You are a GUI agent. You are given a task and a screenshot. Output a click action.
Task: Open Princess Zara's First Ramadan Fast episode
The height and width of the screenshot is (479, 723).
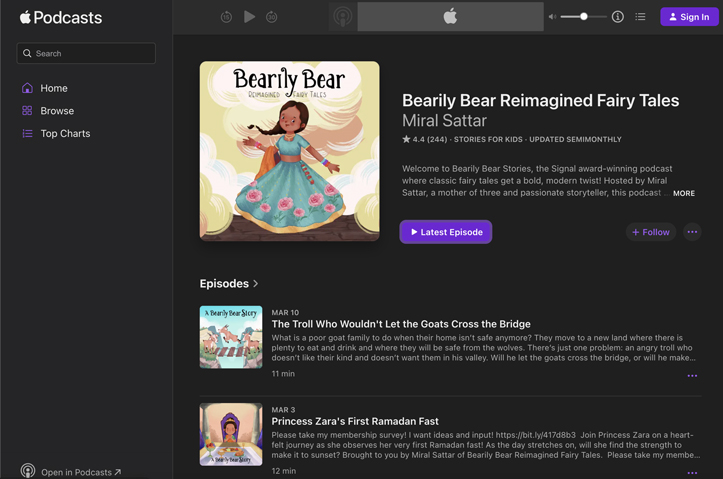tap(355, 421)
